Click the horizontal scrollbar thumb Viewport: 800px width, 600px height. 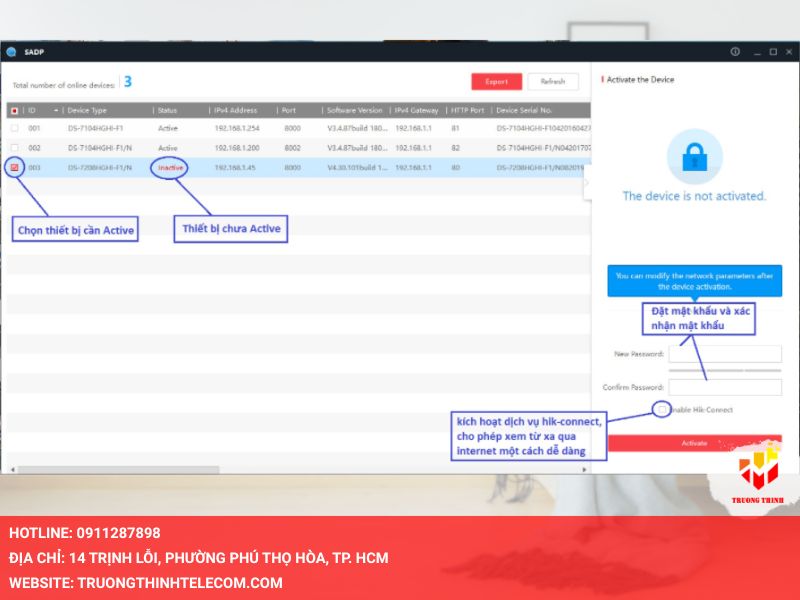click(x=118, y=469)
